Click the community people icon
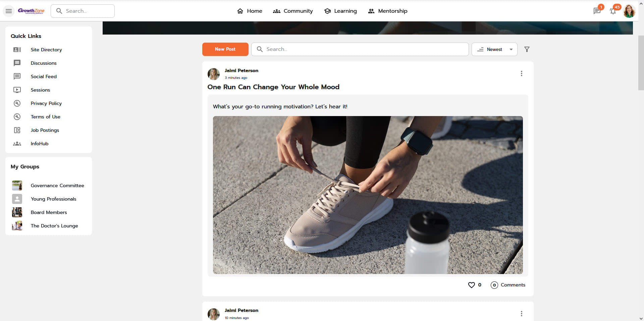 click(x=276, y=11)
